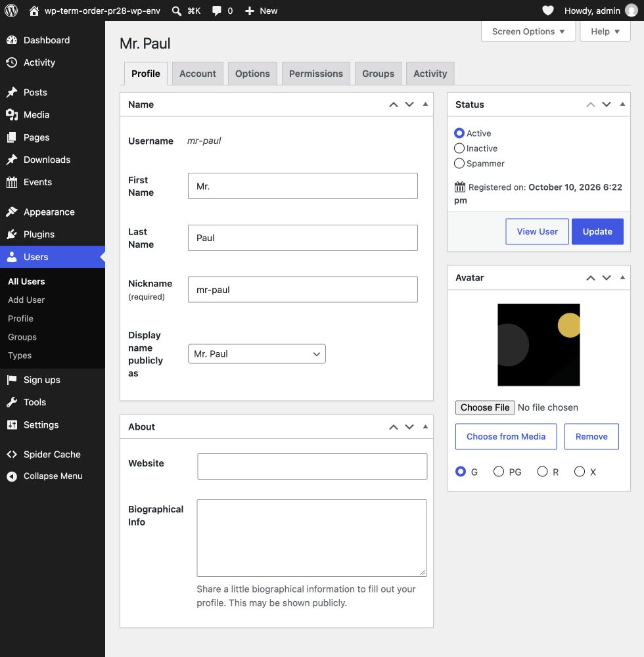The height and width of the screenshot is (657, 644).
Task: Focus the First Name field
Action: [303, 186]
